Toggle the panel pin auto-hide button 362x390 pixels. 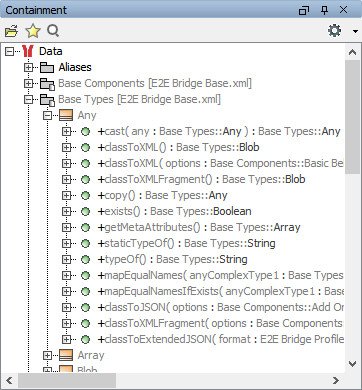pyautogui.click(x=324, y=10)
